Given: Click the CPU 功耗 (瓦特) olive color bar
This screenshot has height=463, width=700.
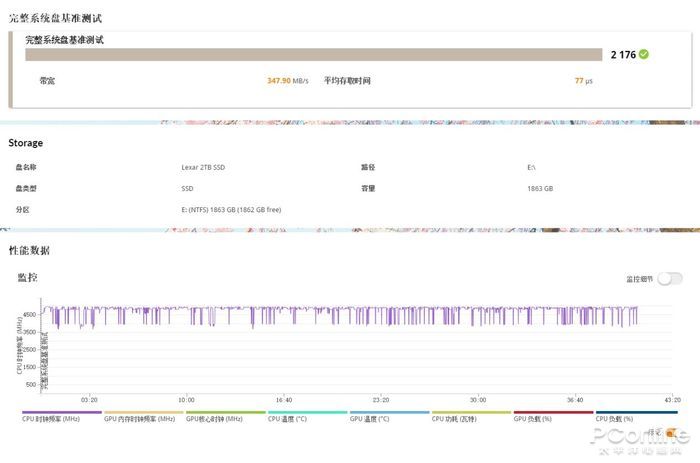Looking at the screenshot, I should click(x=471, y=412).
